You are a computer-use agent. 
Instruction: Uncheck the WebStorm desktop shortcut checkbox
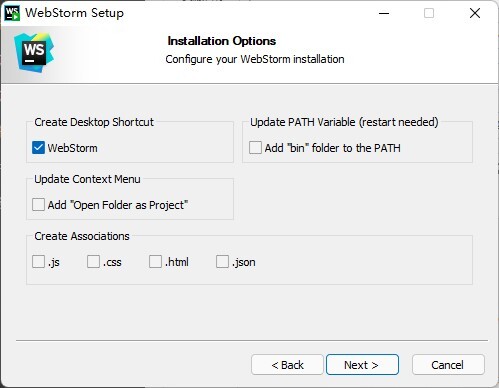tap(38, 148)
